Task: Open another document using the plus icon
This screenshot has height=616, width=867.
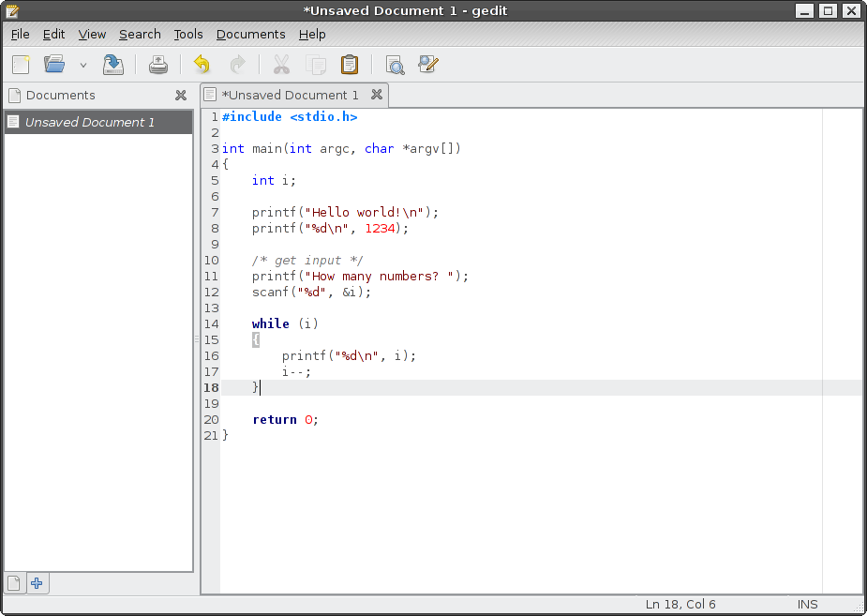Action: [37, 583]
